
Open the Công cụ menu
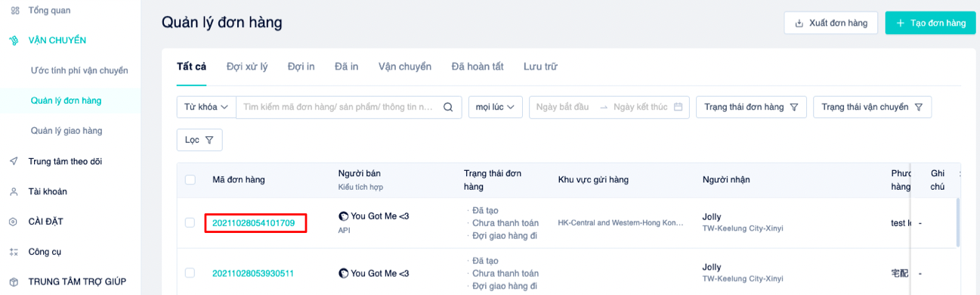[x=45, y=252]
